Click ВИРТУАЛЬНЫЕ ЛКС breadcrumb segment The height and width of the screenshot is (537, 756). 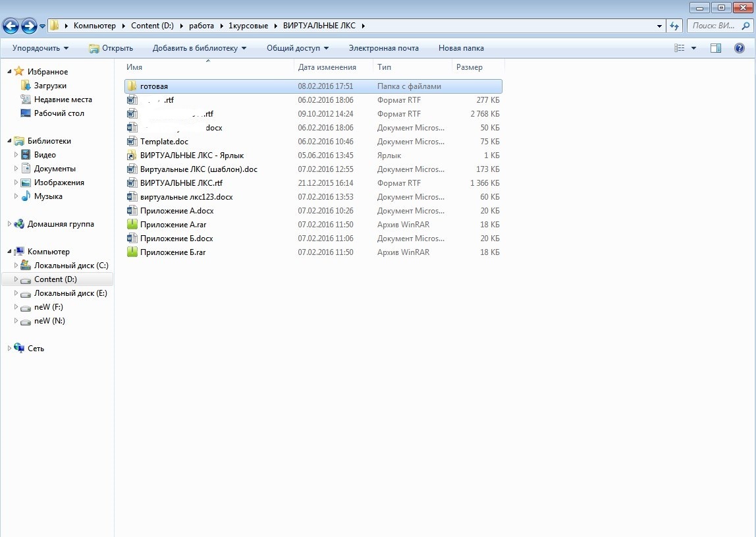pos(319,26)
